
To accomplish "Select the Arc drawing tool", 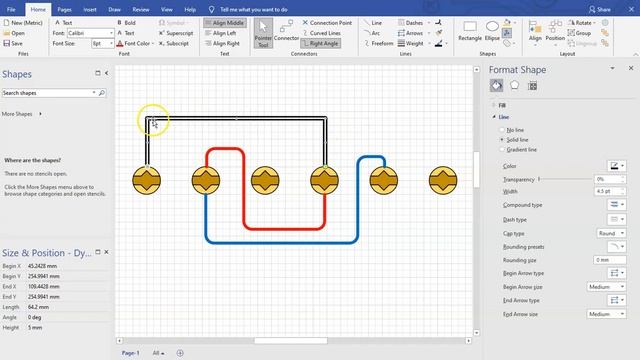I will pyautogui.click(x=372, y=33).
